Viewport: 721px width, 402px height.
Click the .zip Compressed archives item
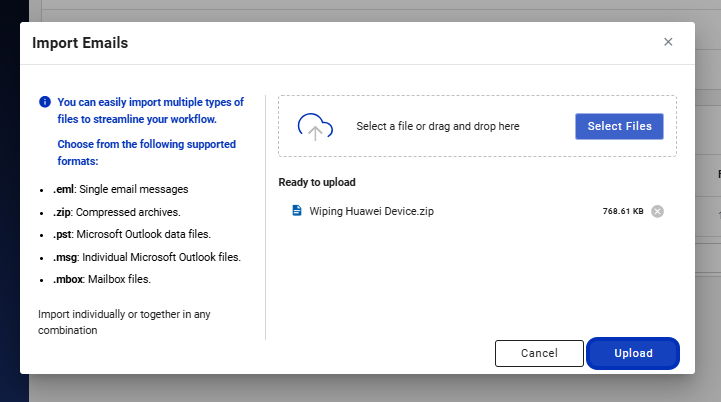tap(117, 212)
